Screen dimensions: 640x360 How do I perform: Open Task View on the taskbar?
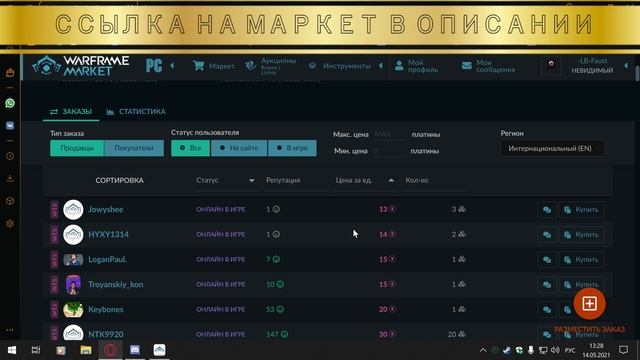point(36,350)
